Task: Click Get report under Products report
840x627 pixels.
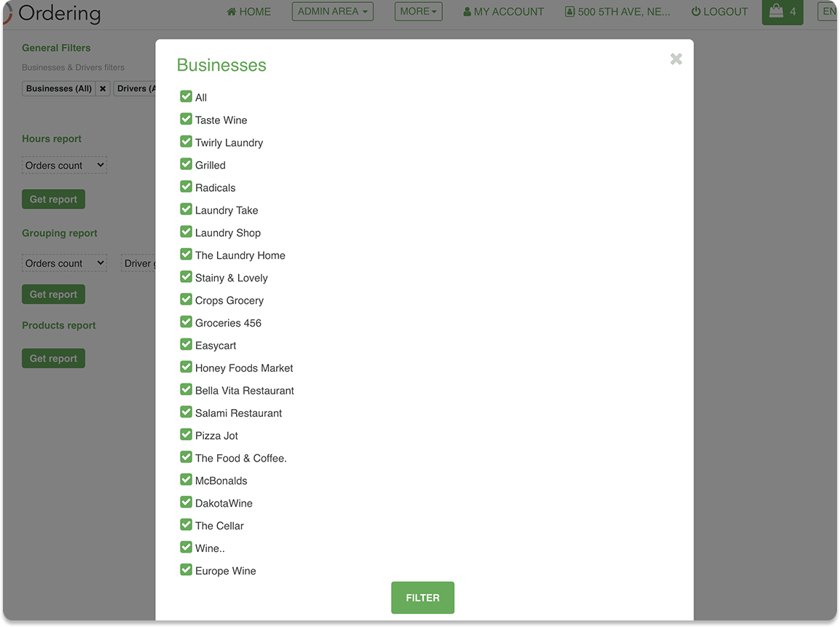Action: [54, 359]
